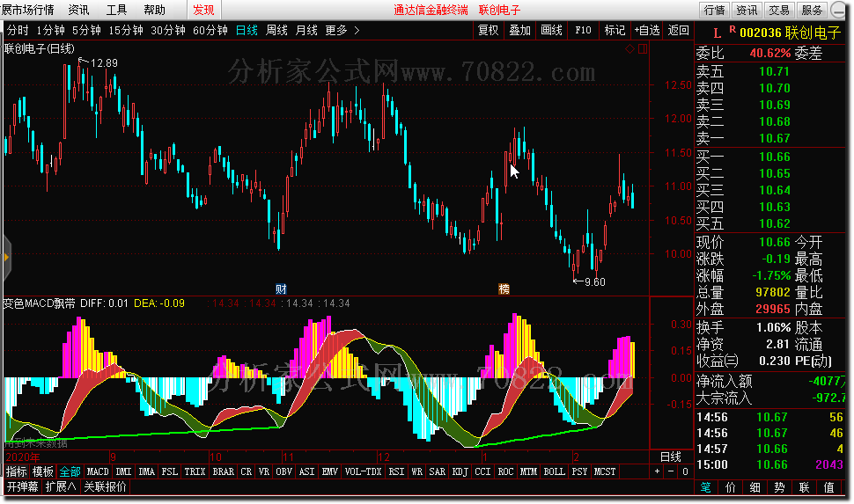Open F10 company info

coord(584,31)
